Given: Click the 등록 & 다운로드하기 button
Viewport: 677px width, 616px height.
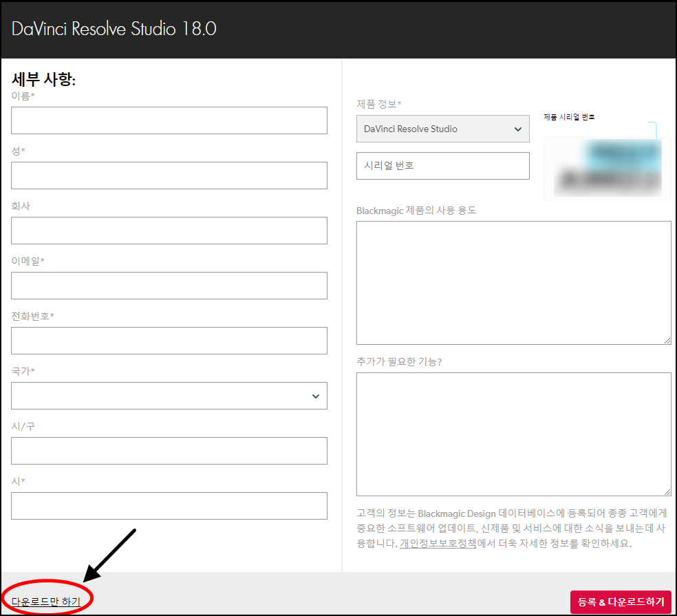Looking at the screenshot, I should tap(621, 602).
